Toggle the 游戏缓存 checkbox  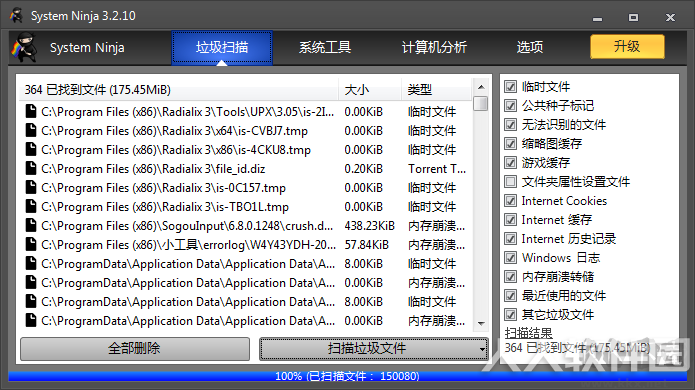[511, 163]
